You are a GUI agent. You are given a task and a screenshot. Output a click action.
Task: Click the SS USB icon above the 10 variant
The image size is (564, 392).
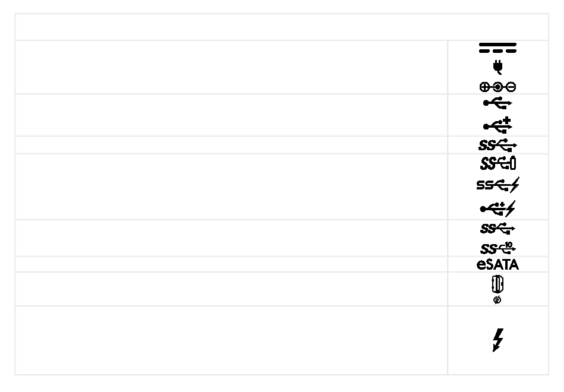pos(498,229)
